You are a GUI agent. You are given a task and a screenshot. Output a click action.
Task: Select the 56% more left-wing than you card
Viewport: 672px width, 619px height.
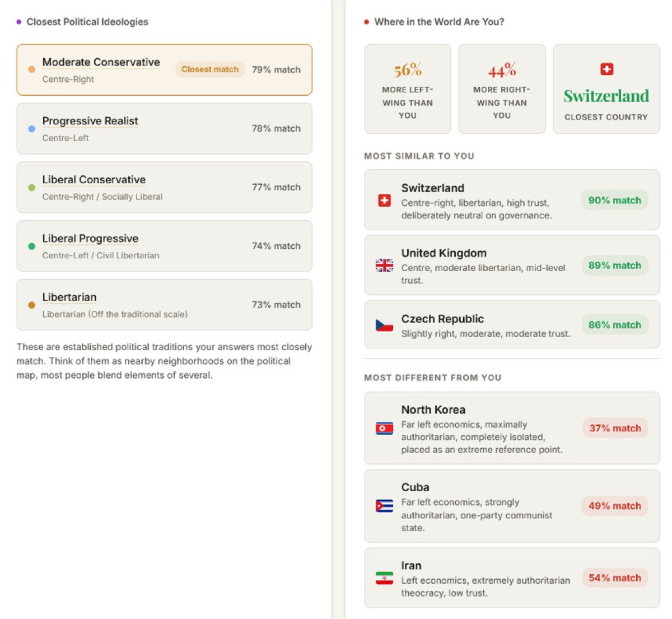408,89
